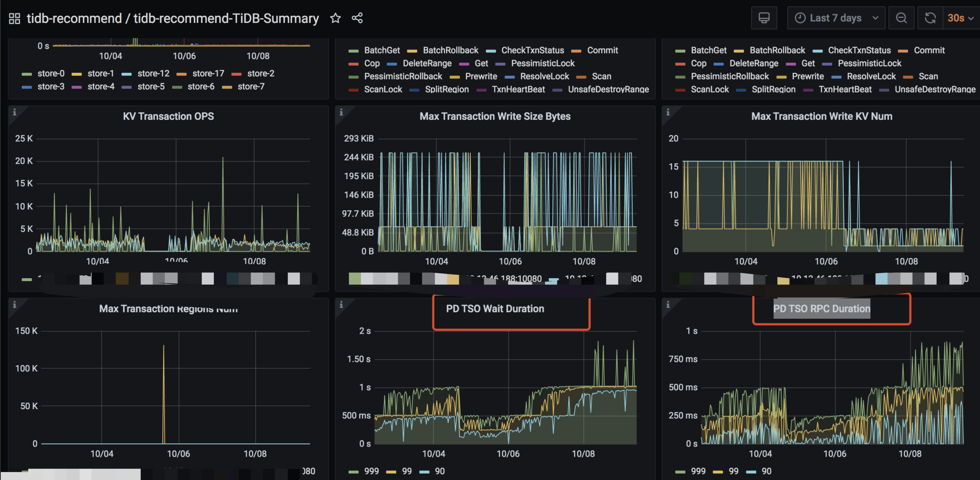Cycle view mode with monitor icon
The image size is (980, 480).
click(x=764, y=18)
